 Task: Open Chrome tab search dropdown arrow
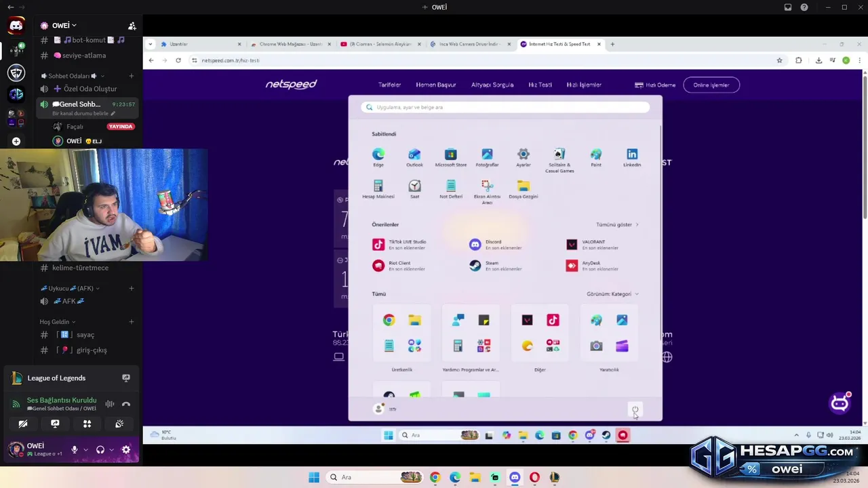[151, 44]
